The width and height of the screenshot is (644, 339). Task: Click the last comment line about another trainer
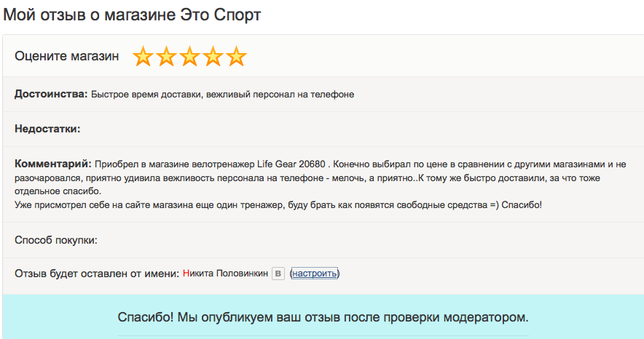click(278, 205)
